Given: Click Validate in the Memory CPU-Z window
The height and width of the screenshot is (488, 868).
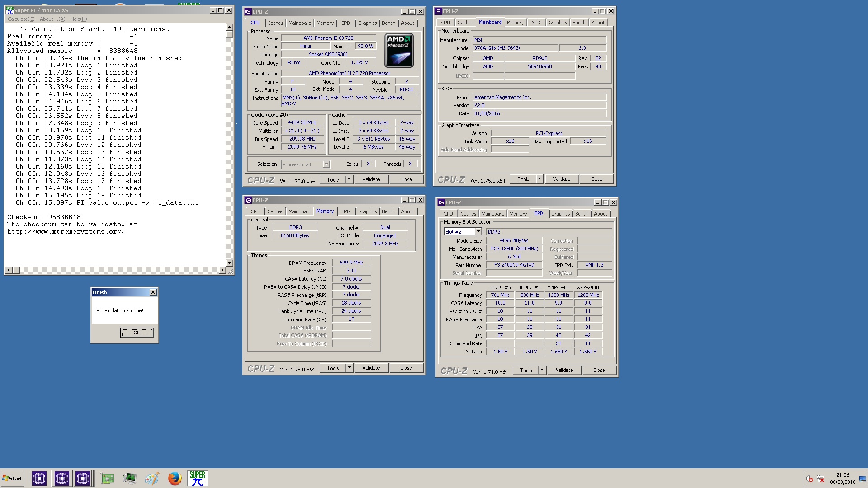Looking at the screenshot, I should 371,368.
